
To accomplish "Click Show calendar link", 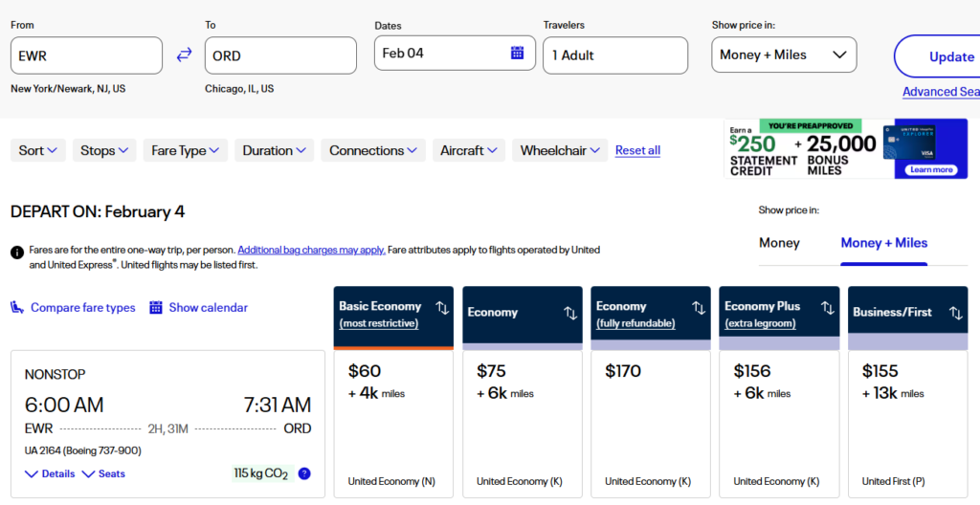I will tap(208, 308).
